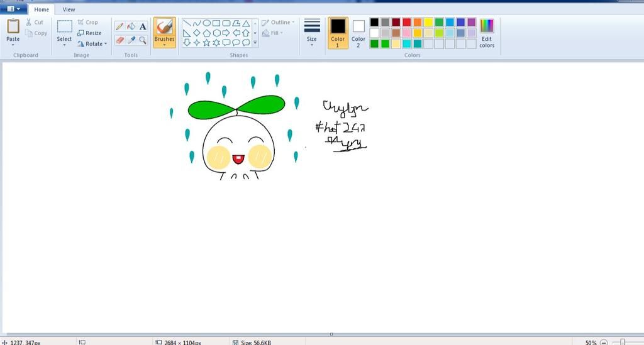This screenshot has height=345, width=644.
Task: Open the Select dropdown arrow
Action: [64, 45]
